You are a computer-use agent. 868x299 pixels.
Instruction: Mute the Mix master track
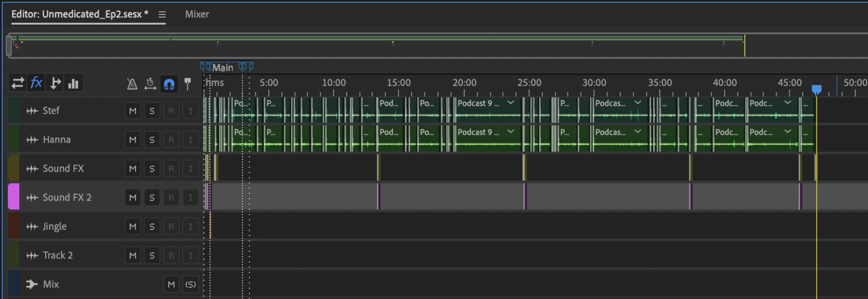171,284
